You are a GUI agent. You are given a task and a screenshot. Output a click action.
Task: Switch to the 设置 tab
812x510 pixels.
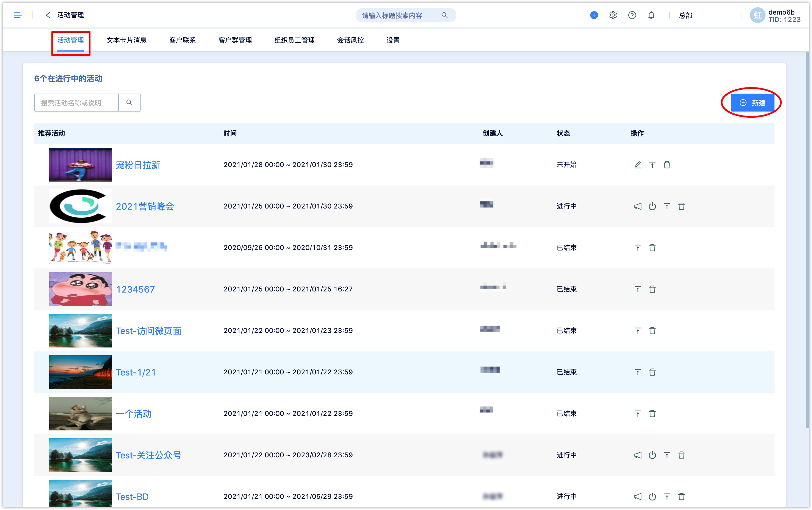(393, 40)
